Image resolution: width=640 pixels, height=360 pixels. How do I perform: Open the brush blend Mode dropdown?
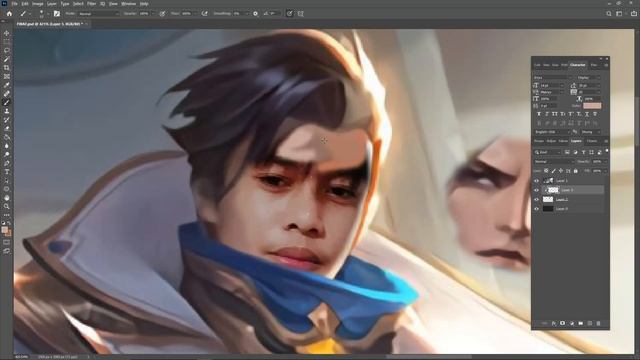point(98,13)
